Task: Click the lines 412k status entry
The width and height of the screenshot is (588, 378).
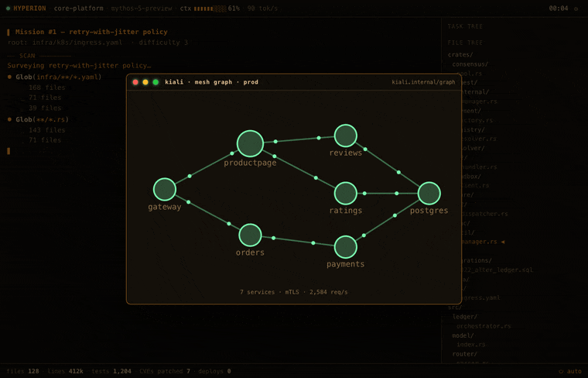Action: click(65, 371)
